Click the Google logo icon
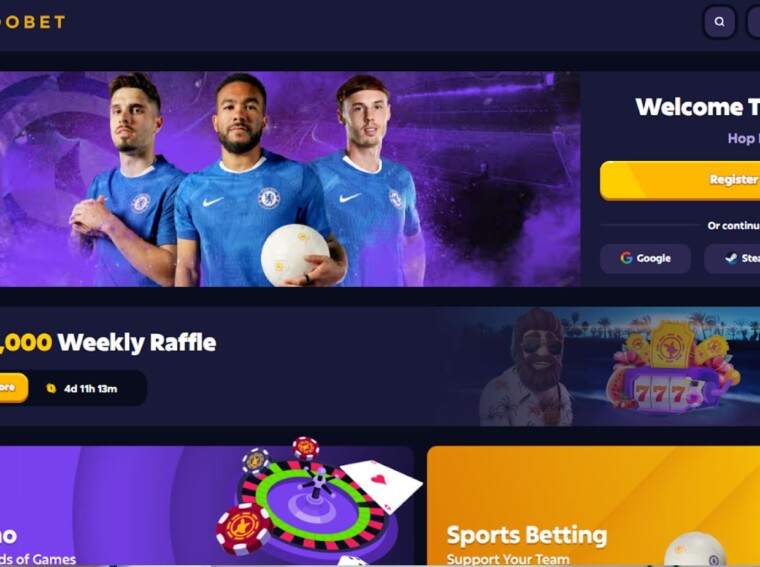The image size is (760, 567). pyautogui.click(x=626, y=258)
